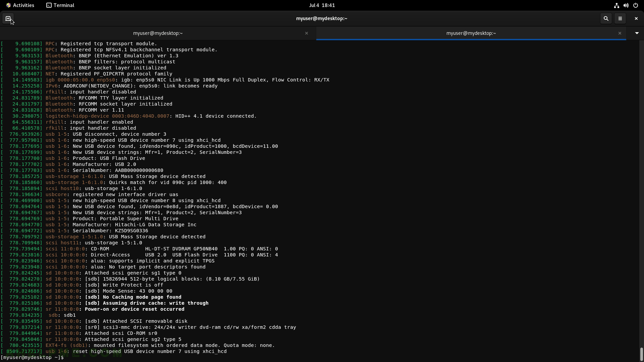Viewport: 644px width, 362px height.
Task: Open the terminal search tool
Action: point(606,18)
